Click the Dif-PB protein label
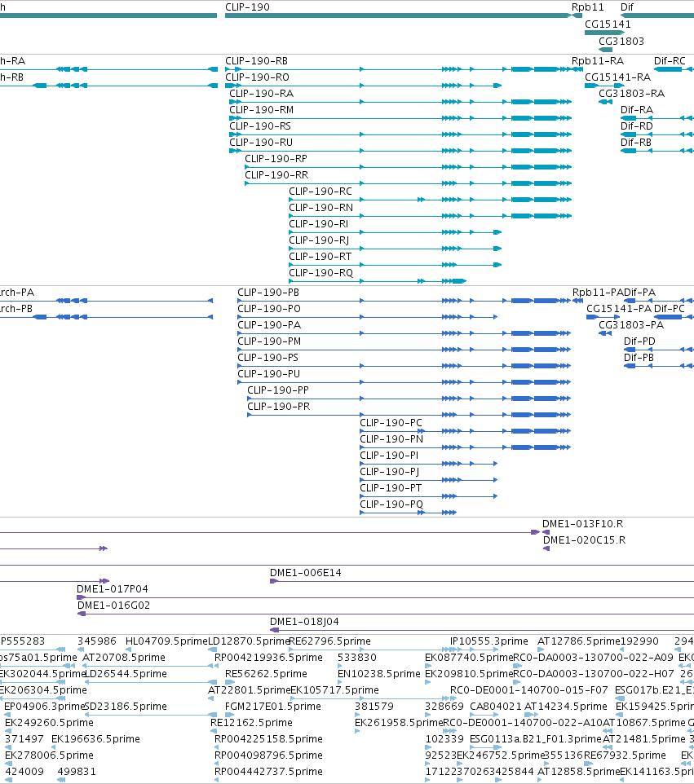 coord(639,358)
